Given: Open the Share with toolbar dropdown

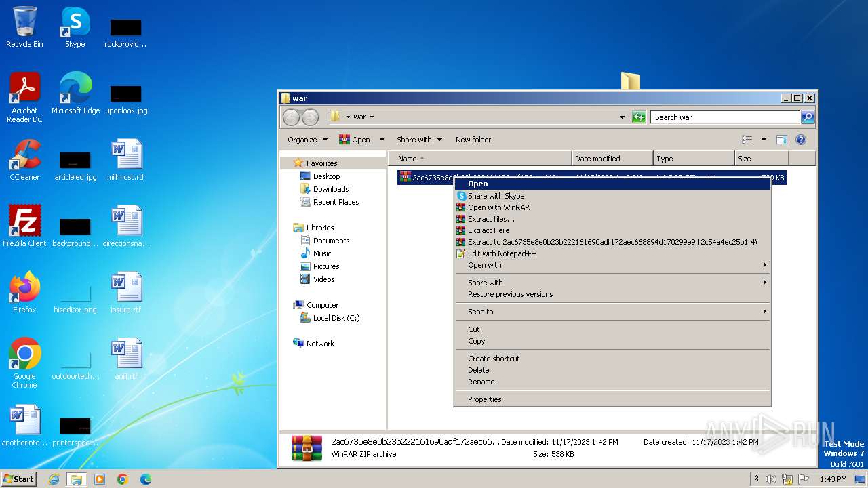Looking at the screenshot, I should coord(419,140).
